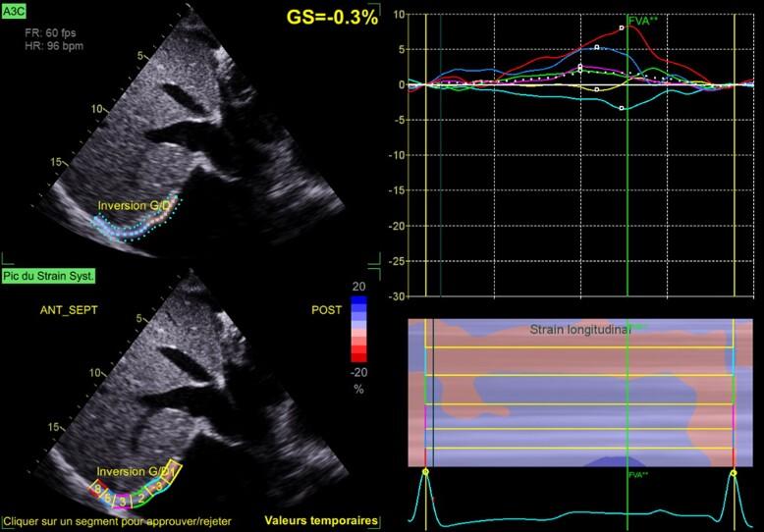764x532 pixels.
Task: Click the A3C view label
Action: (x=15, y=12)
